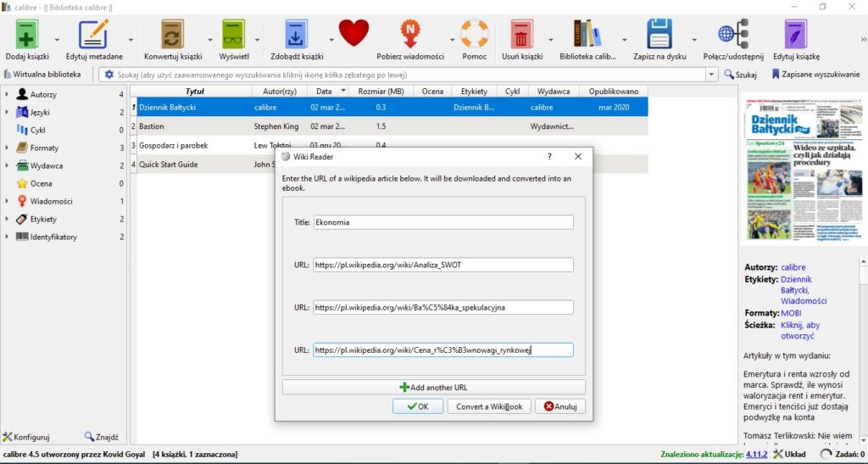This screenshot has height=464, width=868.
Task: Click the Kliknij, aby otworzyć path link
Action: [800, 331]
